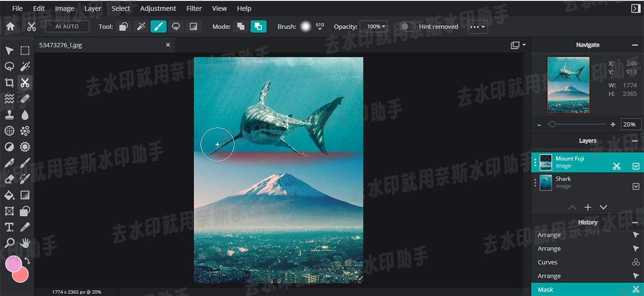Screen dimensions: 644x296
Task: Choose the gradient cutout tool option
Action: tap(193, 26)
